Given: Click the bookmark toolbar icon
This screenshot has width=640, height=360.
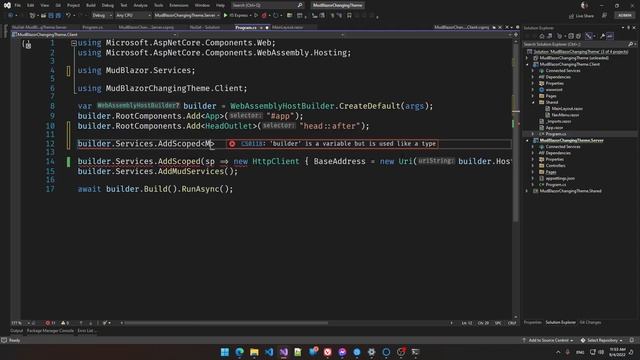Looking at the screenshot, I should 349,16.
